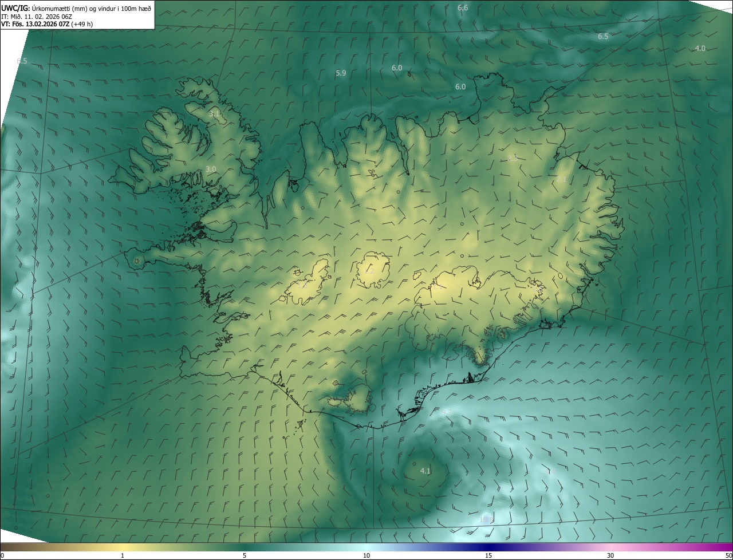Click the 10.8 maximum value label
The width and height of the screenshot is (733, 560).
[486, 519]
